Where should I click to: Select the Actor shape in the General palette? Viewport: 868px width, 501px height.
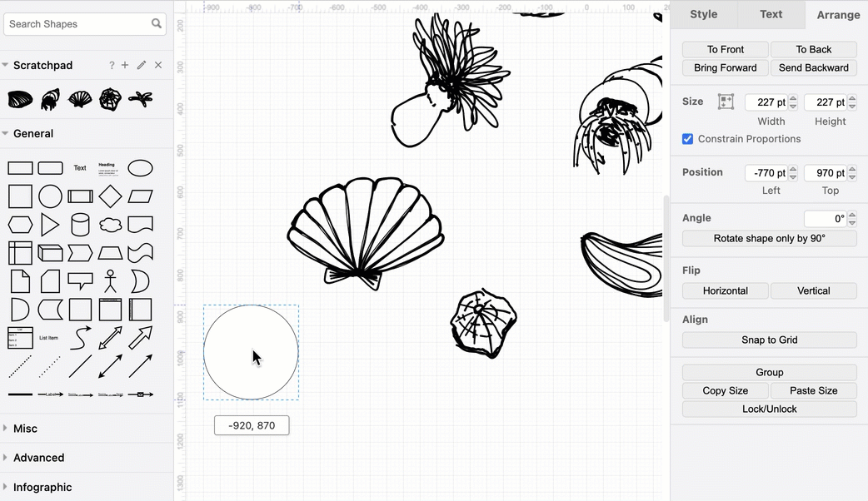110,280
